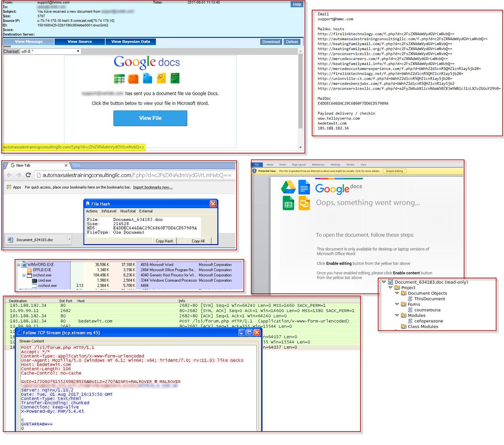Click the green spreadsheet icon under Google docs

119,79
